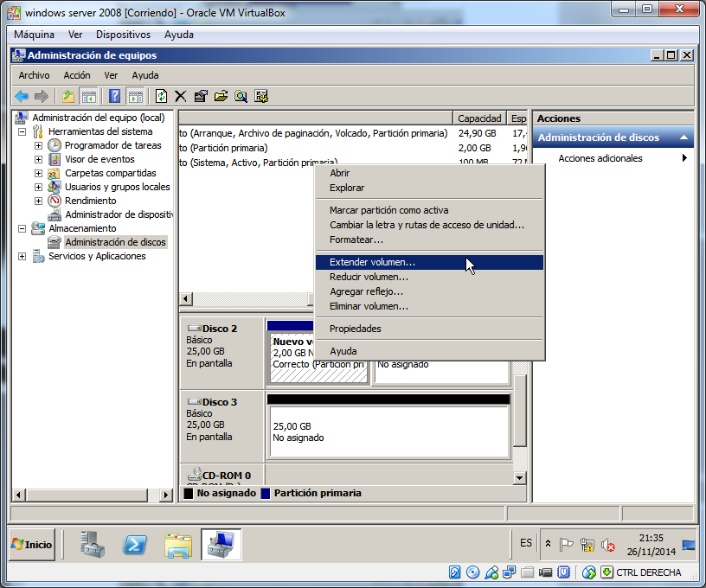Choose Agregar reflejo… in context menu

[x=429, y=291]
